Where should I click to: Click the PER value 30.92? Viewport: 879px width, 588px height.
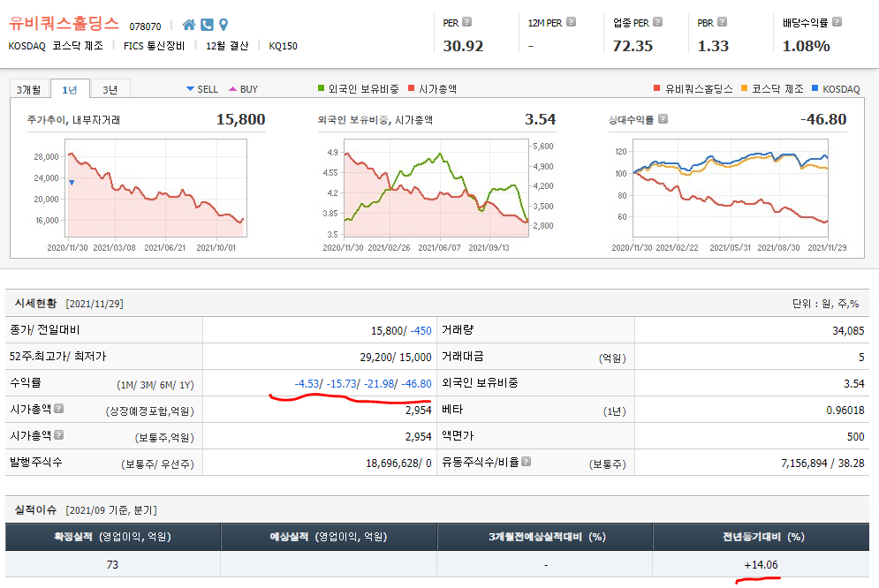coord(463,46)
